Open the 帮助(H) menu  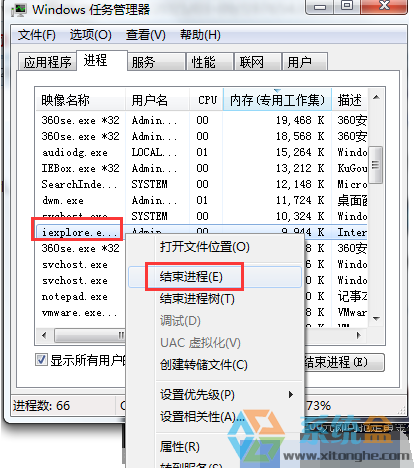(x=200, y=35)
